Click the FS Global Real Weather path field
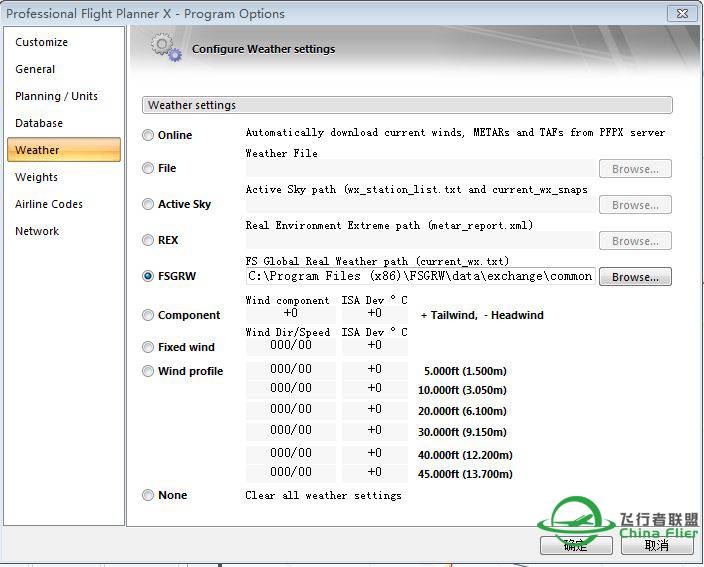The width and height of the screenshot is (704, 567). (420, 276)
